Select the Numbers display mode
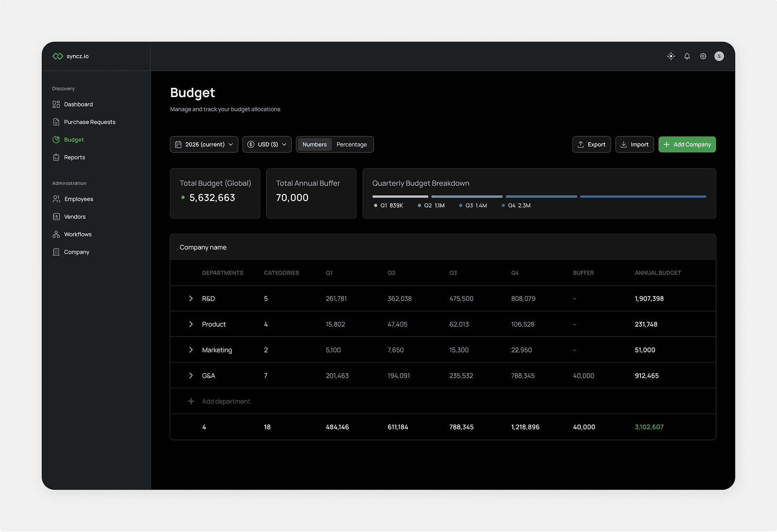Viewport: 777px width, 532px height. 314,144
